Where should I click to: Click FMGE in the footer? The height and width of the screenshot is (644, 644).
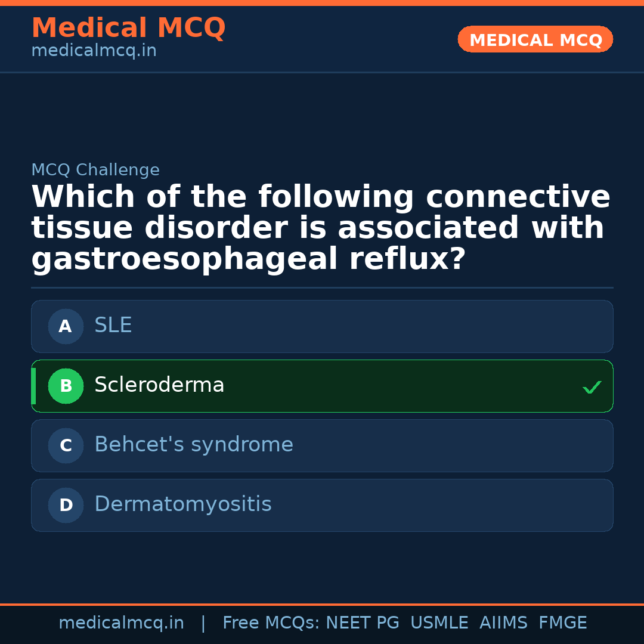tap(562, 623)
